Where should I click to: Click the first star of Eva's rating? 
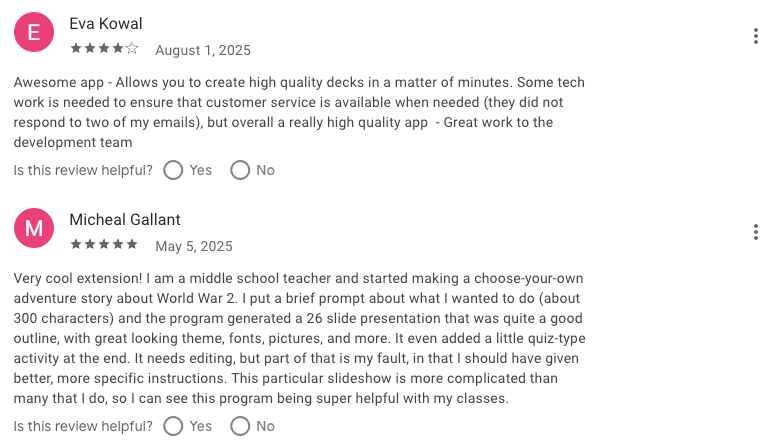[x=76, y=48]
